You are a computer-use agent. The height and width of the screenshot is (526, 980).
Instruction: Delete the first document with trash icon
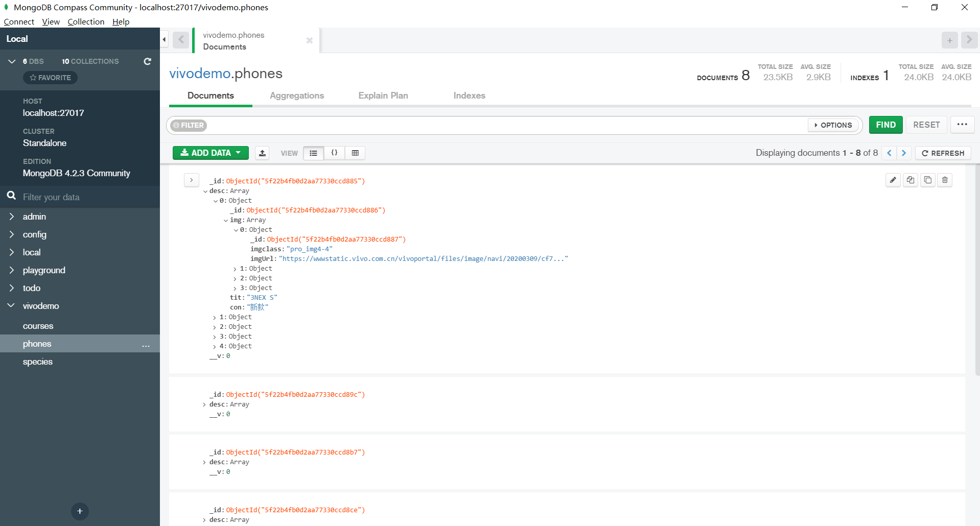point(945,180)
